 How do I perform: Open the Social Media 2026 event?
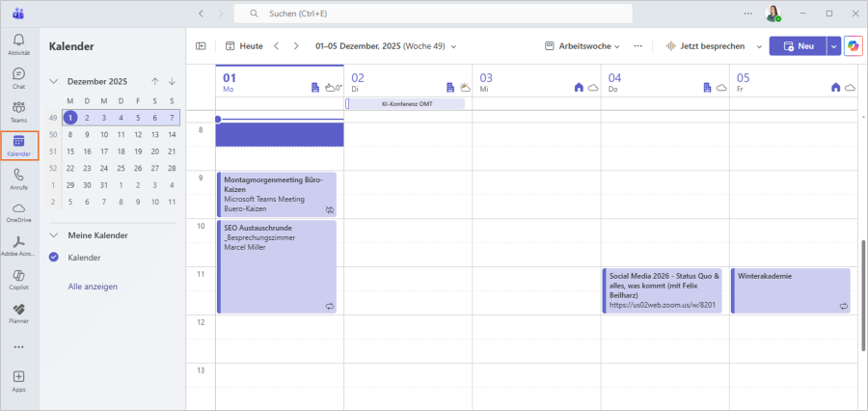[662, 290]
